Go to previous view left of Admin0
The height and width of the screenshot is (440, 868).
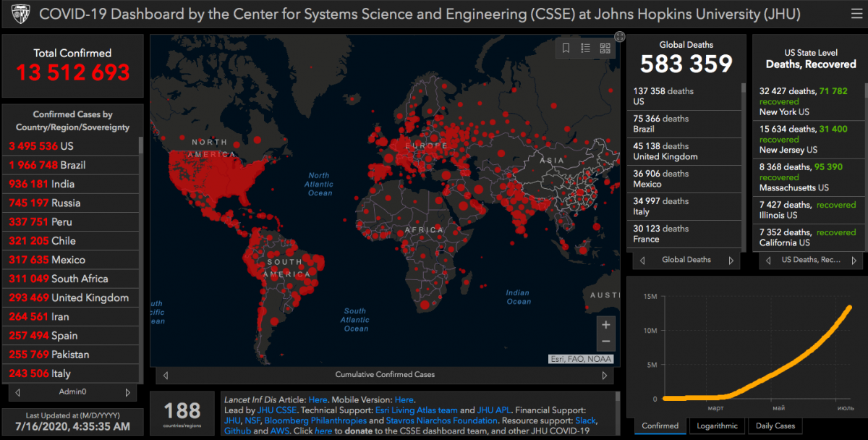[17, 392]
